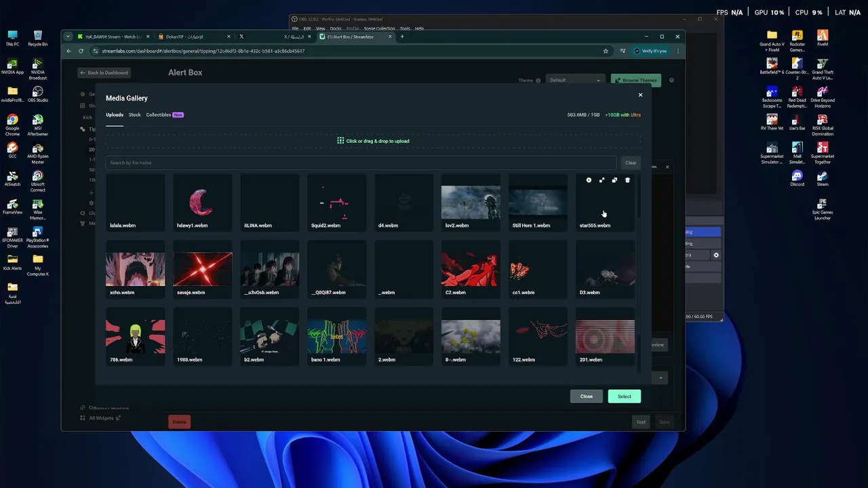Open the Theme Default dropdown
This screenshot has width=868, height=488.
(x=575, y=80)
